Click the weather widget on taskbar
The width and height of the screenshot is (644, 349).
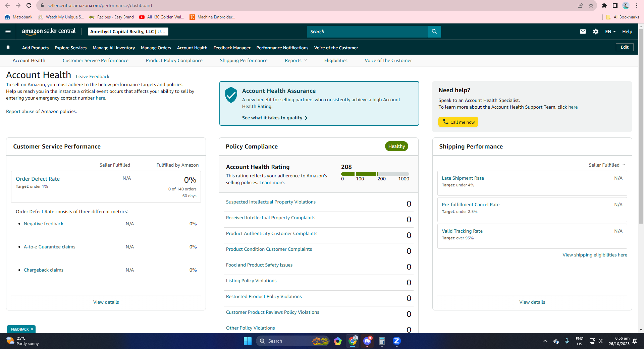tap(23, 341)
